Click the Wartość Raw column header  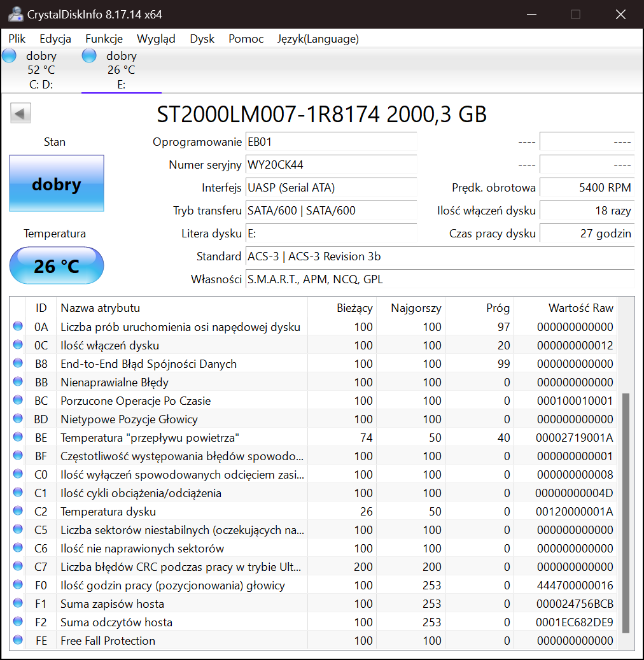(x=565, y=307)
